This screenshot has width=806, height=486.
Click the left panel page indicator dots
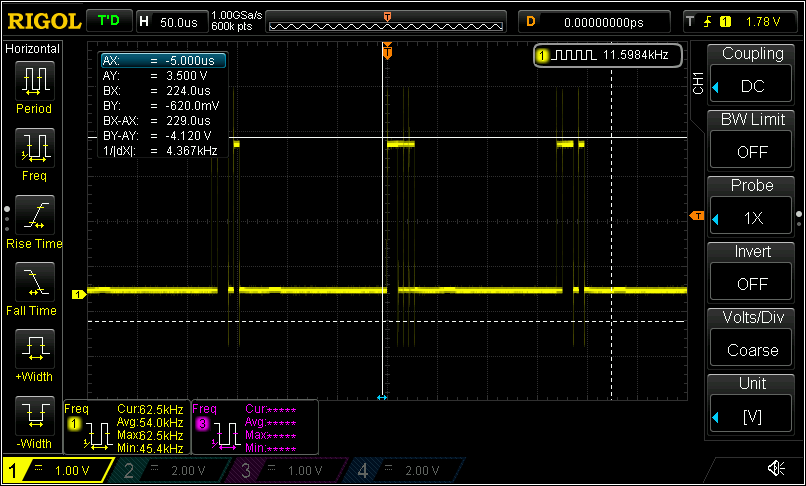click(7, 219)
